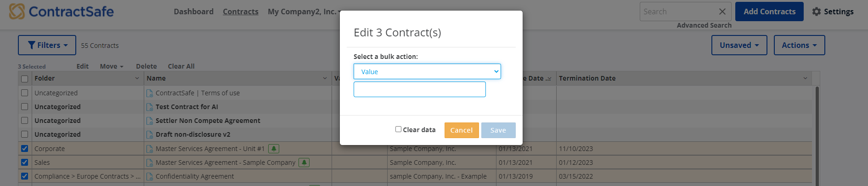Image resolution: width=868 pixels, height=186 pixels.
Task: Expand the Filters dropdown button
Action: pyautogui.click(x=47, y=45)
